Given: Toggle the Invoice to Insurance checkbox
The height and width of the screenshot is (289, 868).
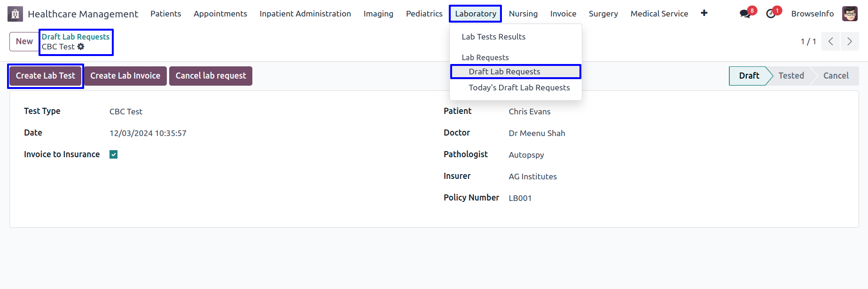Looking at the screenshot, I should click(x=113, y=154).
